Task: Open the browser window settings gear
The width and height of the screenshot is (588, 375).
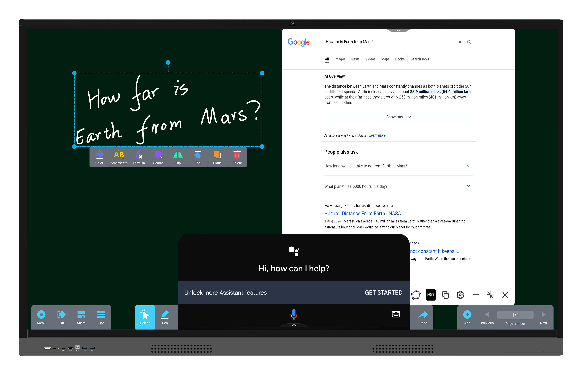Action: [x=460, y=295]
